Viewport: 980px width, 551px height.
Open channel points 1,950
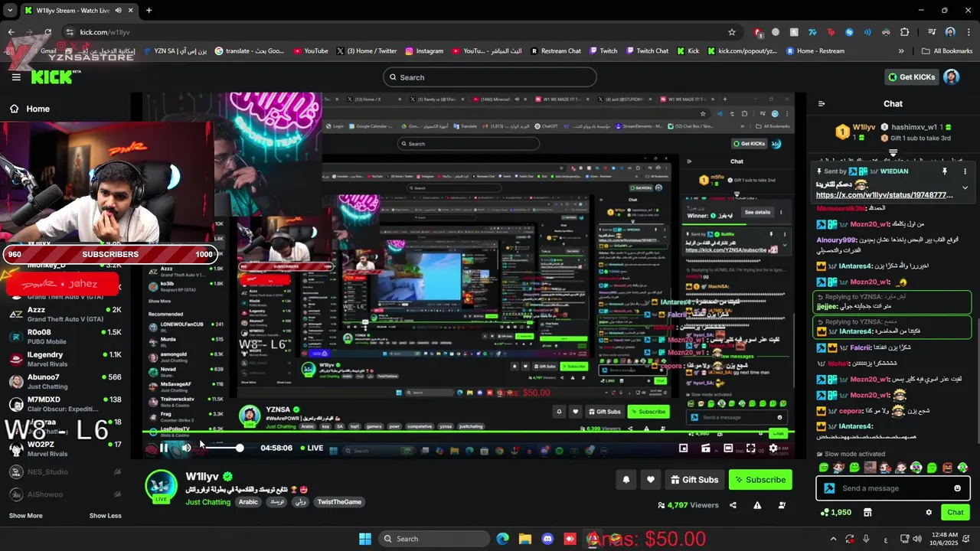point(836,512)
